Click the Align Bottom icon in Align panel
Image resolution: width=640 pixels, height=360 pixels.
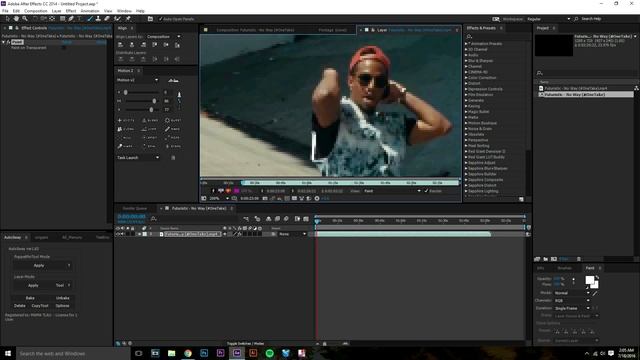(177, 45)
